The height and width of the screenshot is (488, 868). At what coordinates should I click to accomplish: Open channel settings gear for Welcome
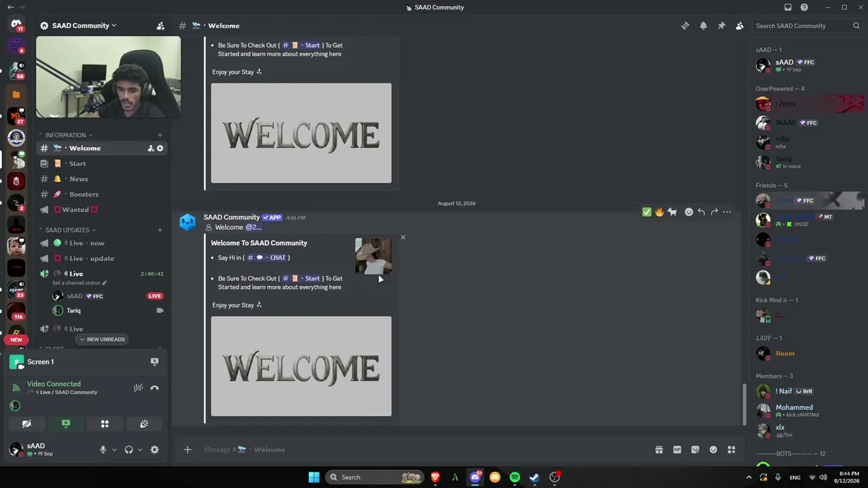pyautogui.click(x=160, y=148)
